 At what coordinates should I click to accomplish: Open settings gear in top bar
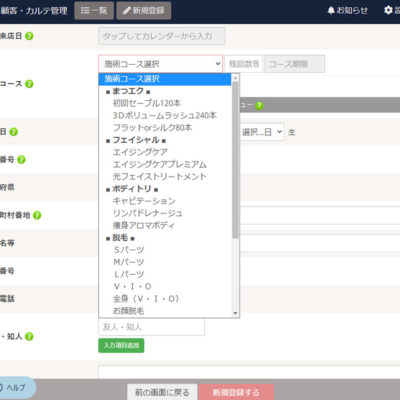[388, 10]
